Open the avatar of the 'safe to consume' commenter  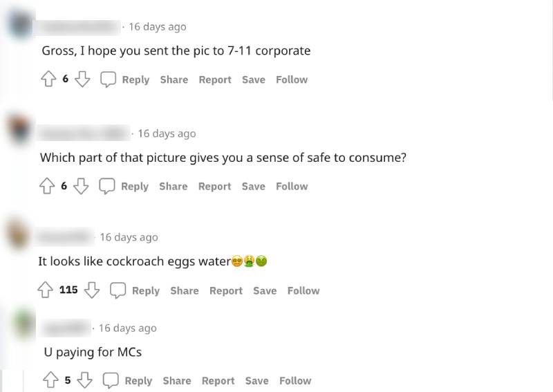point(19,129)
